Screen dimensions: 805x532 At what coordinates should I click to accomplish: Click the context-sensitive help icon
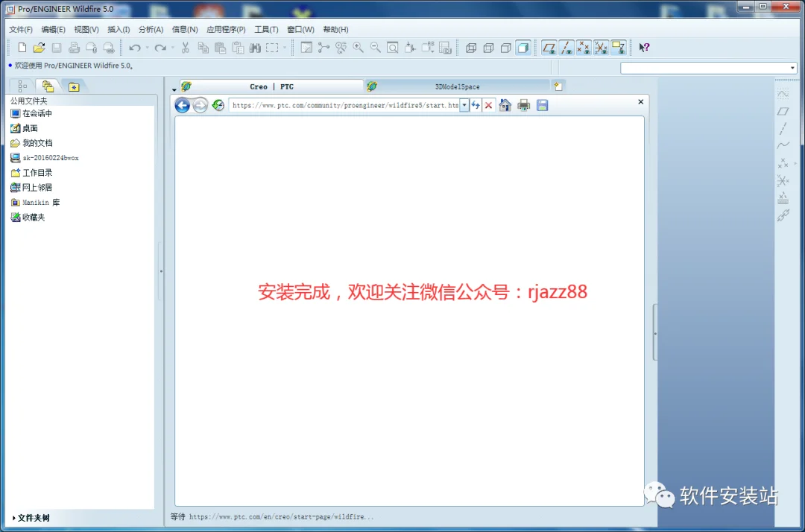pyautogui.click(x=644, y=48)
